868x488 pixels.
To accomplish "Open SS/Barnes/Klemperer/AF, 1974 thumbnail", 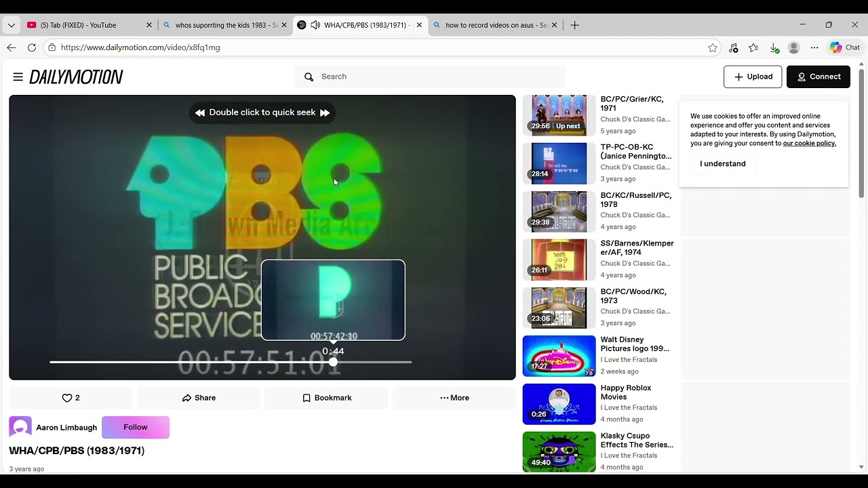I will point(559,260).
